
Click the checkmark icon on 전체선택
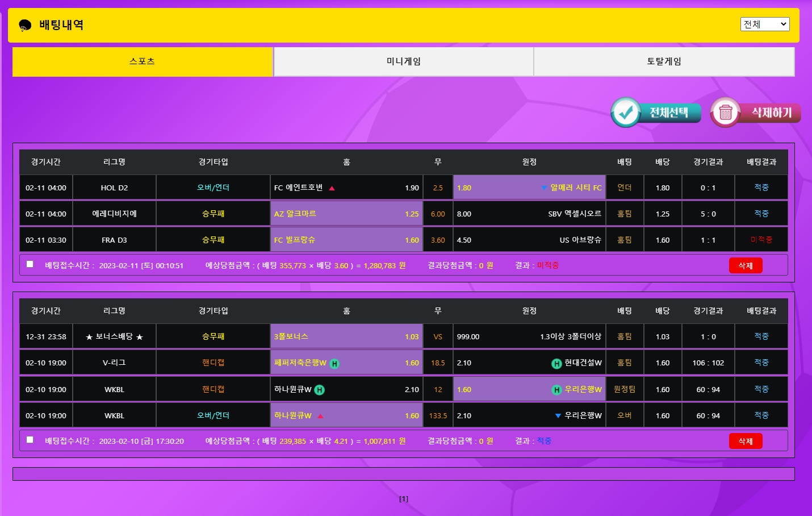(x=626, y=113)
